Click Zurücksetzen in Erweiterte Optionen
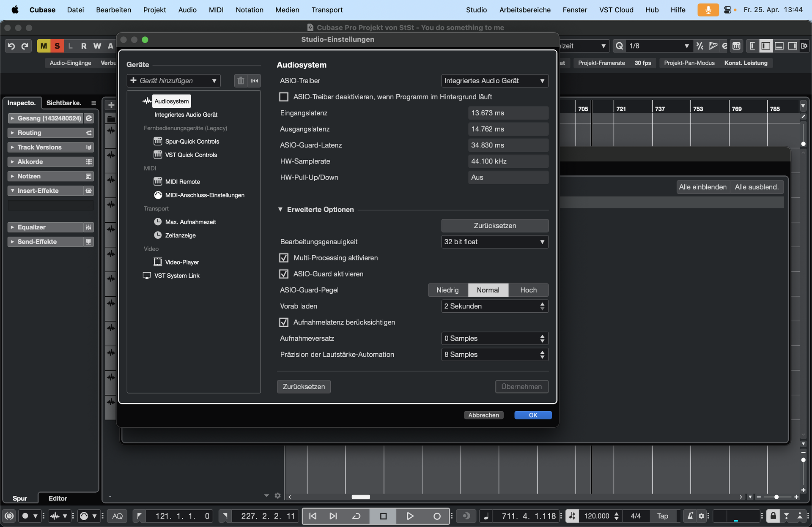 tap(495, 226)
